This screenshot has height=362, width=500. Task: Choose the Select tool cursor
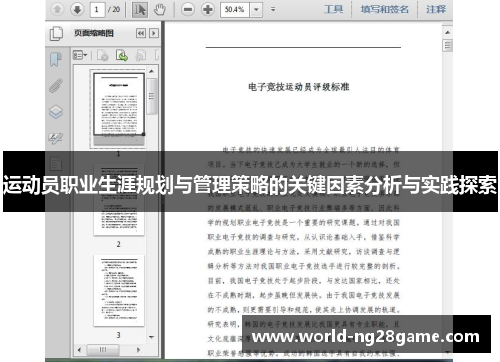(x=140, y=9)
